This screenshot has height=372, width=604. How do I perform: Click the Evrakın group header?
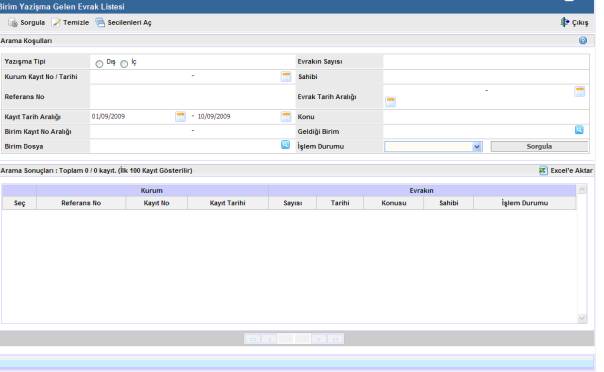click(421, 191)
